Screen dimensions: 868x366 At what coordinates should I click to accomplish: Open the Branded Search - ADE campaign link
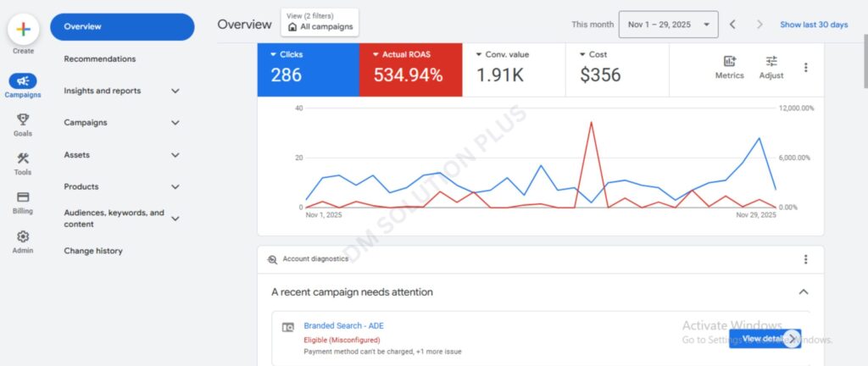(343, 325)
